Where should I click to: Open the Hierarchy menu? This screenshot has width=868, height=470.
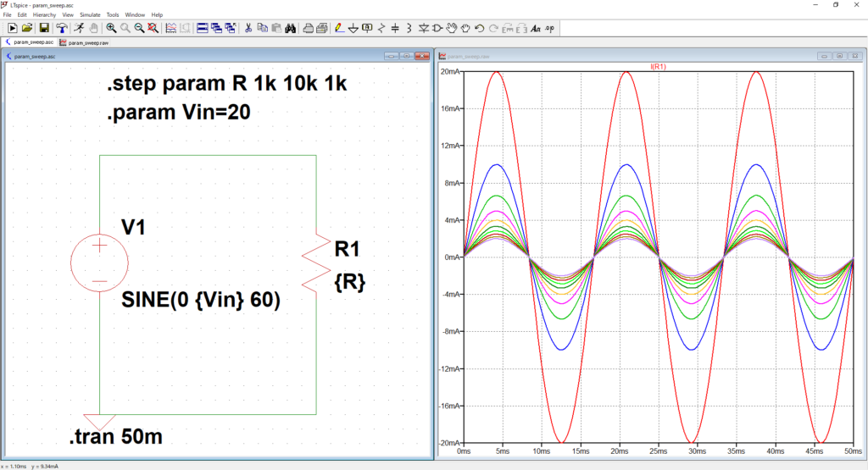(44, 15)
